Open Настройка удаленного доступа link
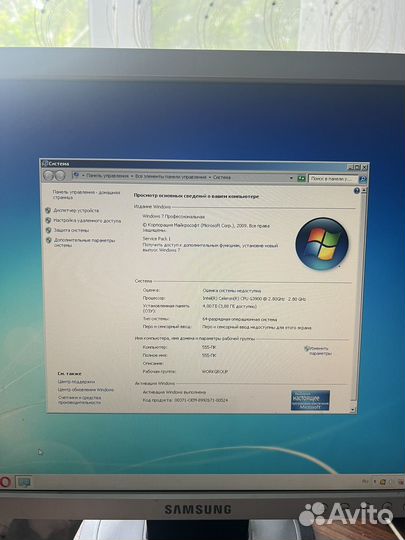Image resolution: width=405 pixels, height=540 pixels. click(x=87, y=220)
